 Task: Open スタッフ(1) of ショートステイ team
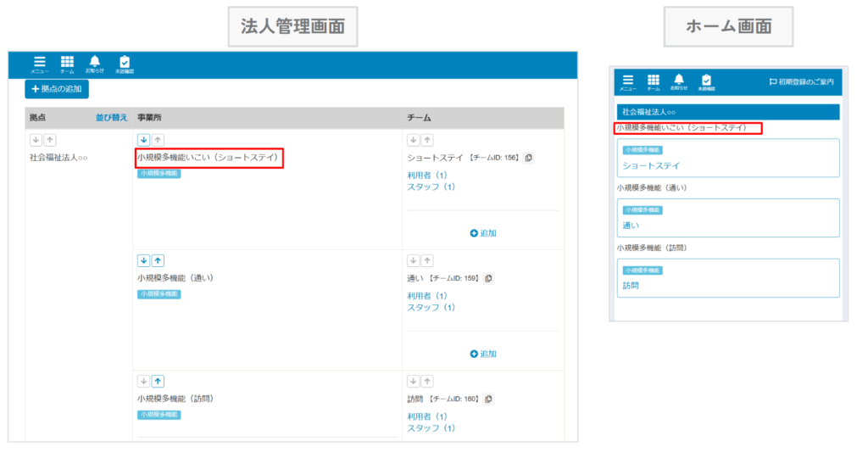pyautogui.click(x=431, y=187)
